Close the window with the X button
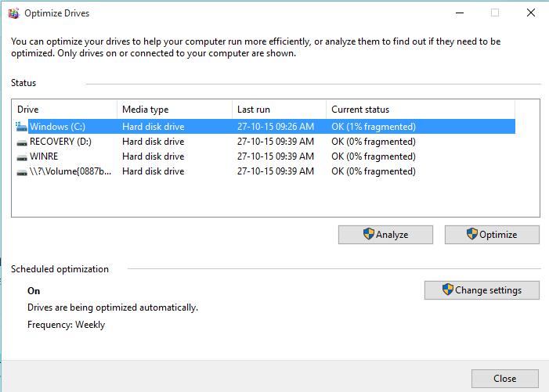549x392 pixels. [x=531, y=13]
